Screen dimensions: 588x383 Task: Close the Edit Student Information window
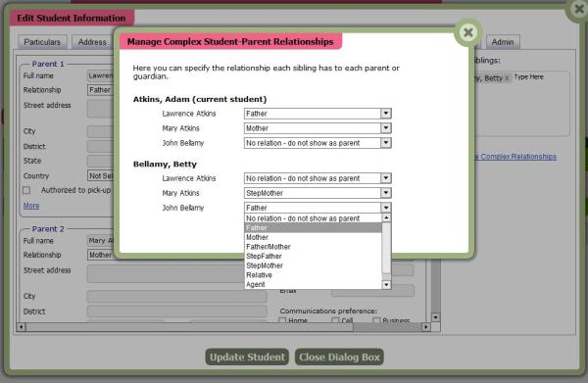click(579, 9)
